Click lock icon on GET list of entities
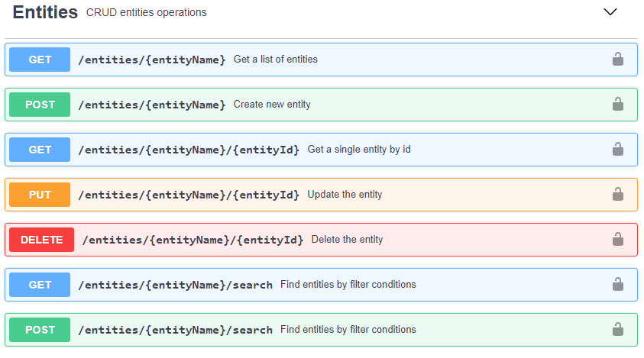644x358 pixels. (x=618, y=59)
